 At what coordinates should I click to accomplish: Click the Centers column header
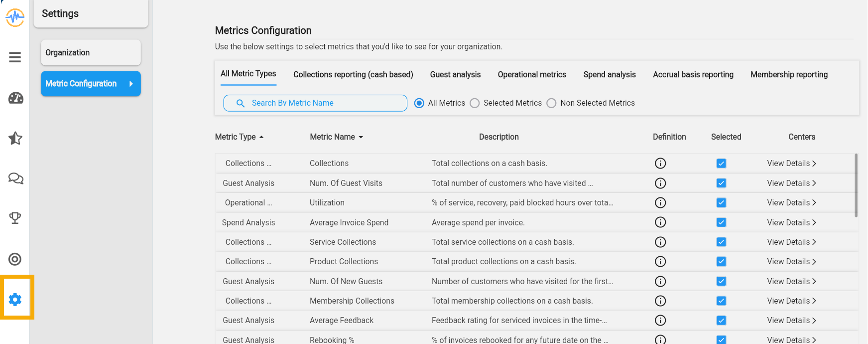(x=802, y=137)
